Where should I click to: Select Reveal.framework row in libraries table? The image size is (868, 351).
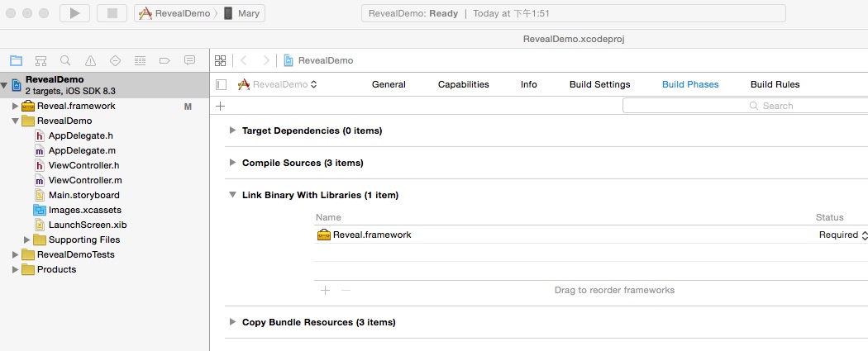pos(591,235)
